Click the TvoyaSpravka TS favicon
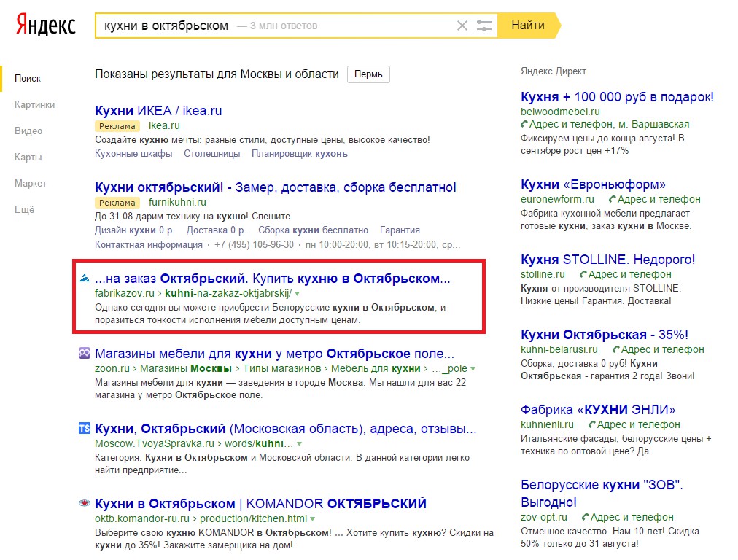This screenshot has width=738, height=560. [85, 428]
